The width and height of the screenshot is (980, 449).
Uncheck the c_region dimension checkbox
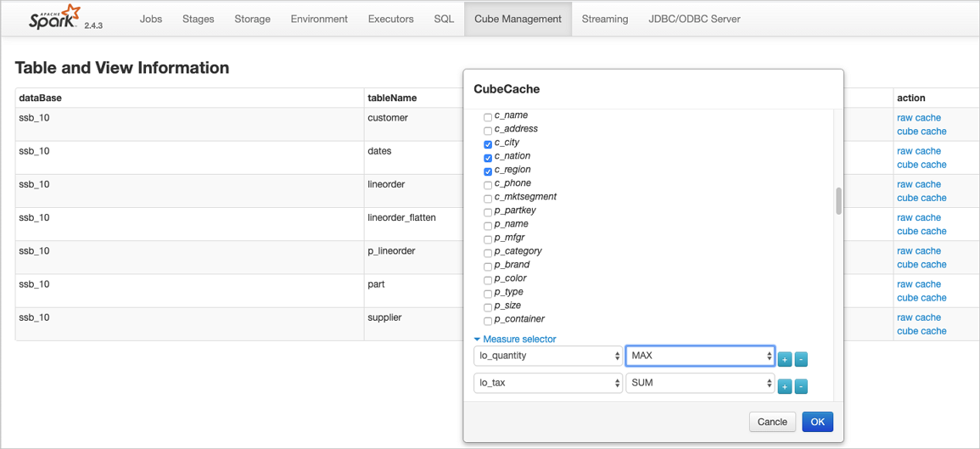click(488, 171)
